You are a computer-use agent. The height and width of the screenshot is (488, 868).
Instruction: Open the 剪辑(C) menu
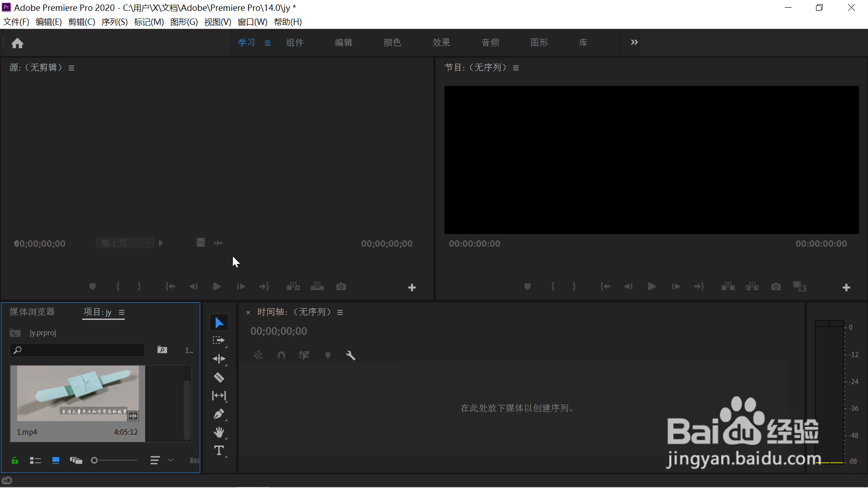pyautogui.click(x=82, y=22)
